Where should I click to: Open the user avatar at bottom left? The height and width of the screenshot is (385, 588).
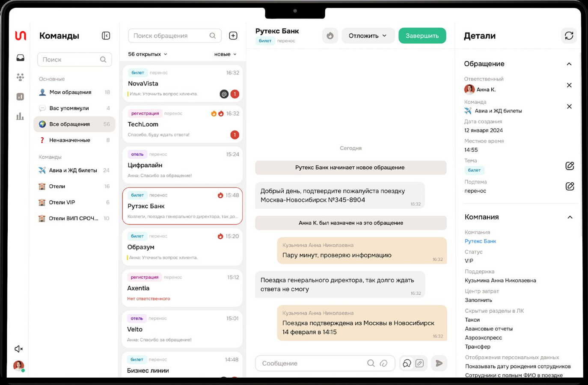18,366
